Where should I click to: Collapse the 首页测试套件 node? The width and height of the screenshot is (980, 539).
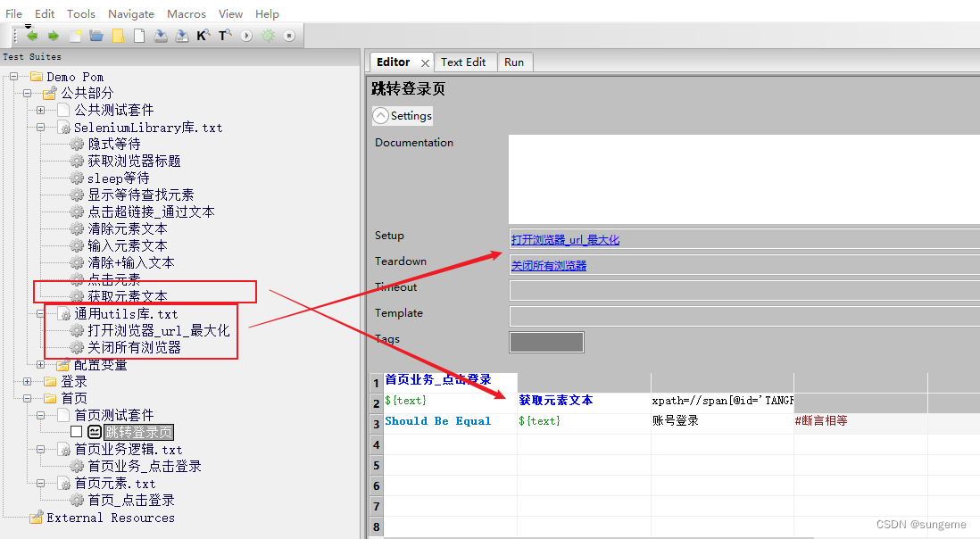click(x=41, y=415)
